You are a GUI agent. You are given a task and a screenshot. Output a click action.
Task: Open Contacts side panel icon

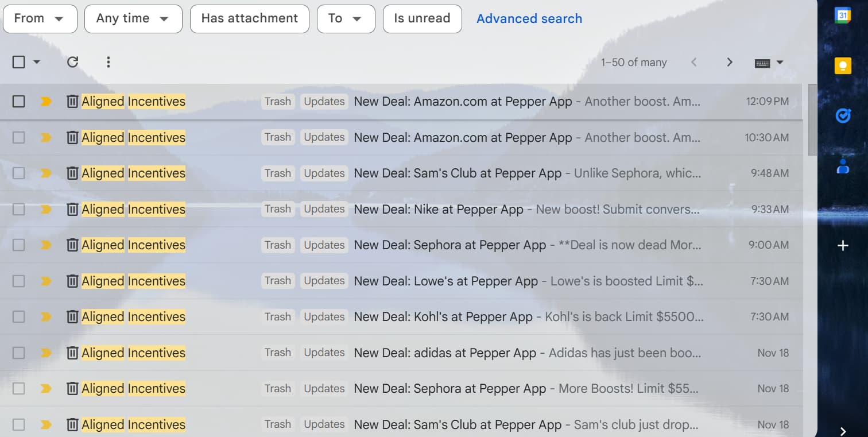pyautogui.click(x=842, y=167)
